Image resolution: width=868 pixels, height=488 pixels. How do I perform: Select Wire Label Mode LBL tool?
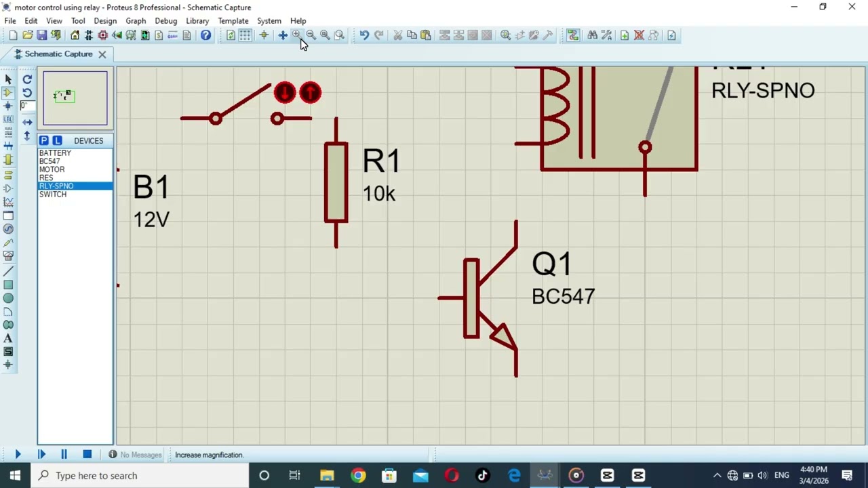[x=8, y=119]
